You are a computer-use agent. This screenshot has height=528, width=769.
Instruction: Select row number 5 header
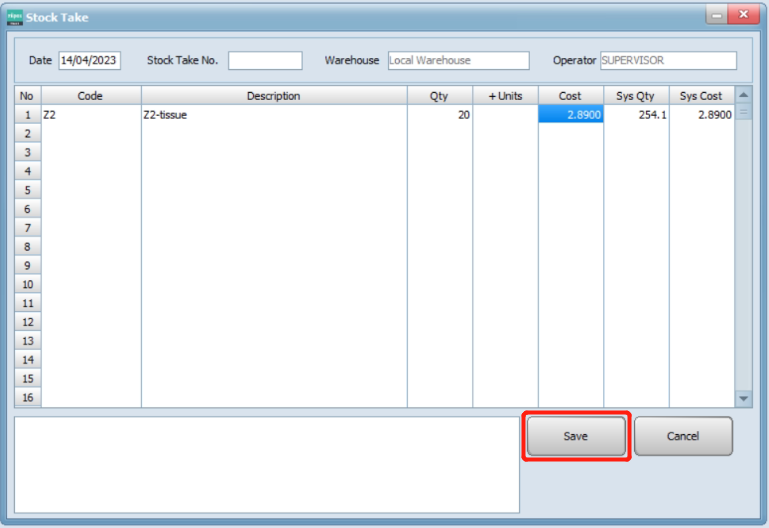click(x=27, y=190)
